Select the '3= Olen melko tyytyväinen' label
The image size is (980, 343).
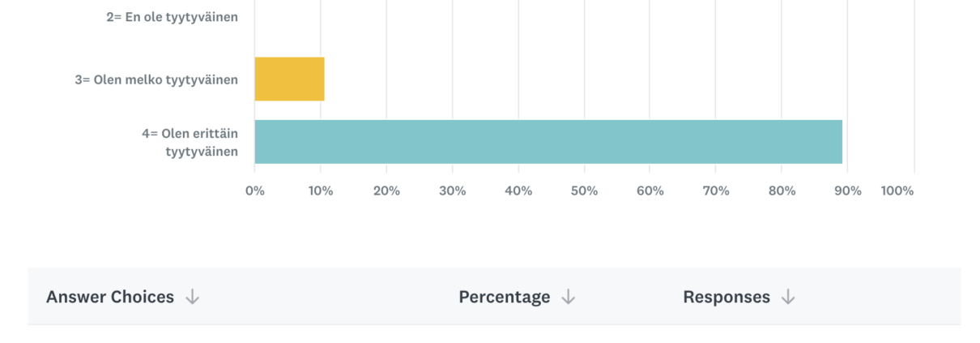coord(156,79)
